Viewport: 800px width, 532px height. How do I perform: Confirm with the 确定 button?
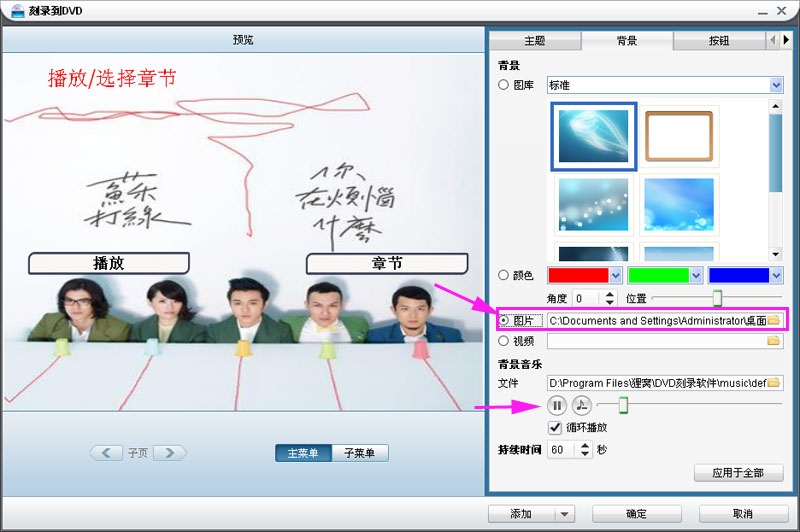click(x=636, y=514)
